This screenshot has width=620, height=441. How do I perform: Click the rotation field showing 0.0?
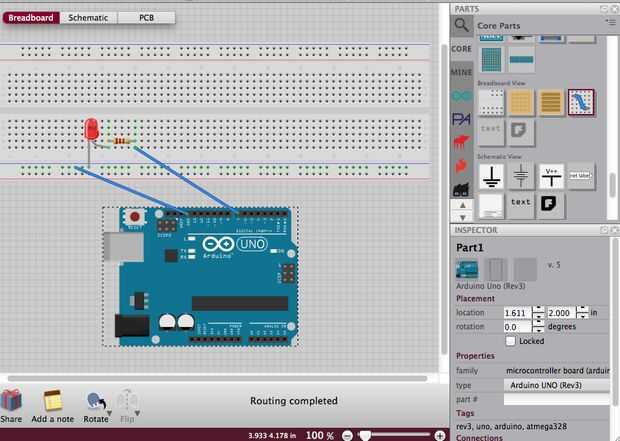(x=518, y=327)
